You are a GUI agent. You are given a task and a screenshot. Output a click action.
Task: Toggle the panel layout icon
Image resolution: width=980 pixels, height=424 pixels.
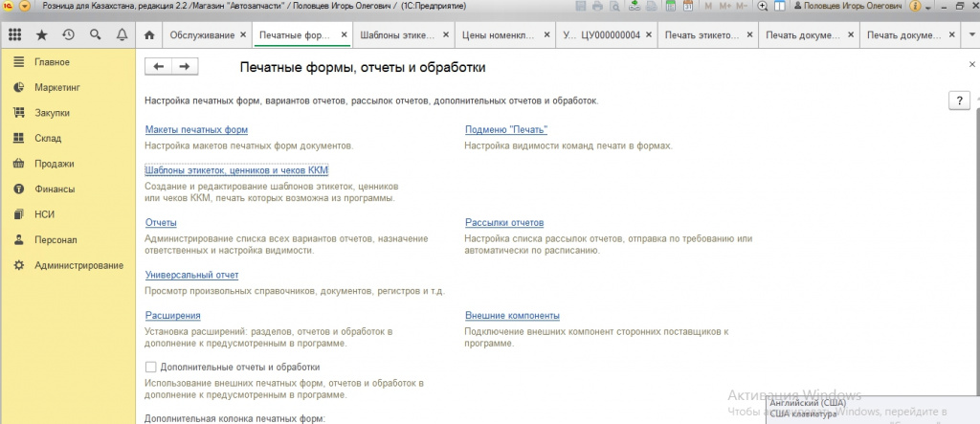[780, 7]
